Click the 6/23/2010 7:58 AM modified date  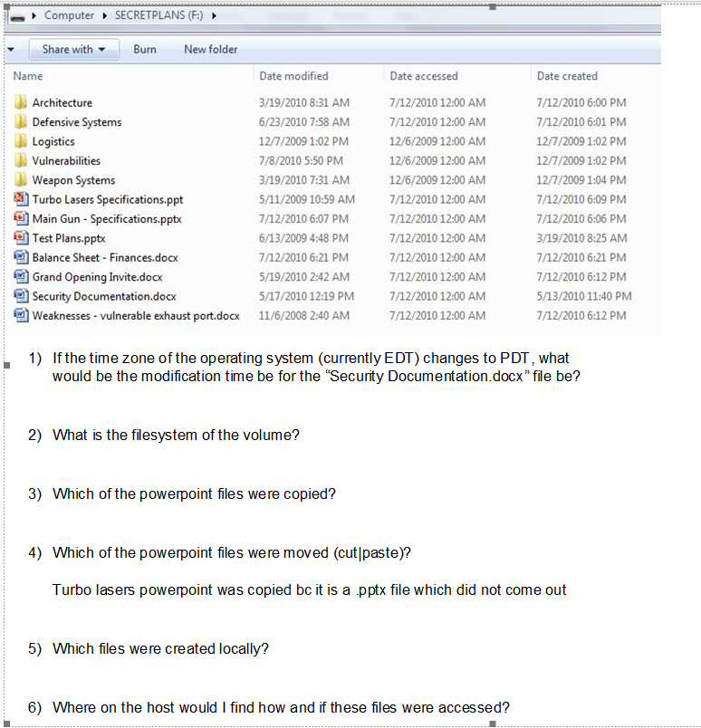tap(303, 122)
